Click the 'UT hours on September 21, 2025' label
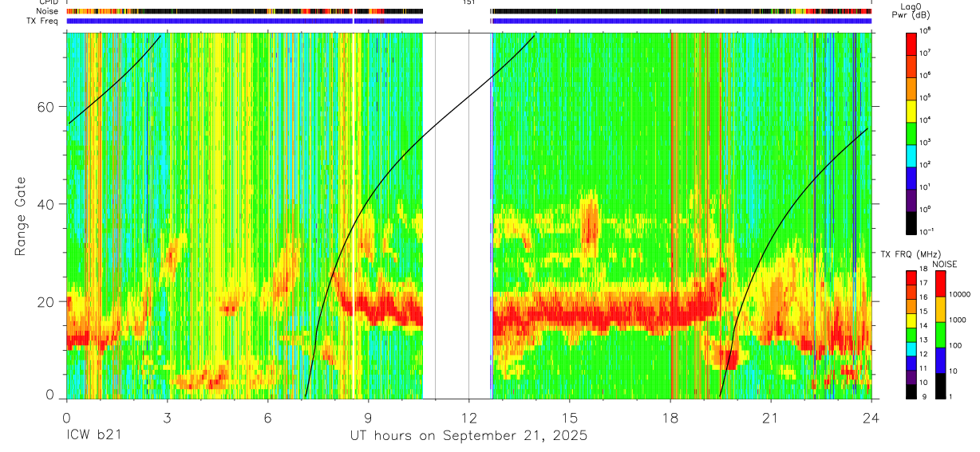980x452 pixels. coord(468,436)
